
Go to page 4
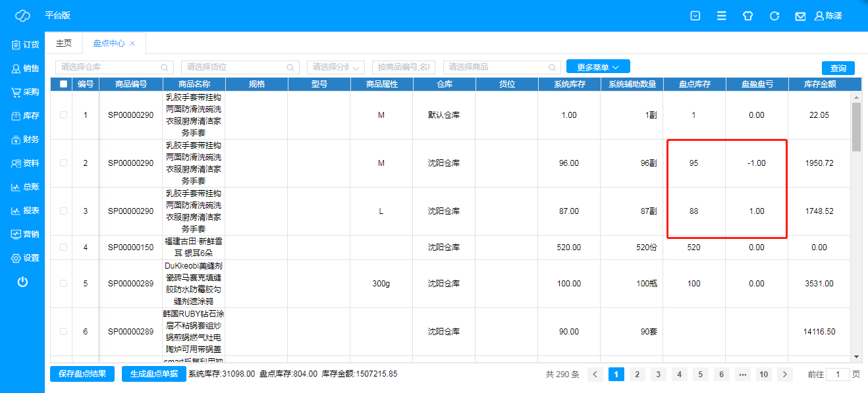pyautogui.click(x=680, y=375)
